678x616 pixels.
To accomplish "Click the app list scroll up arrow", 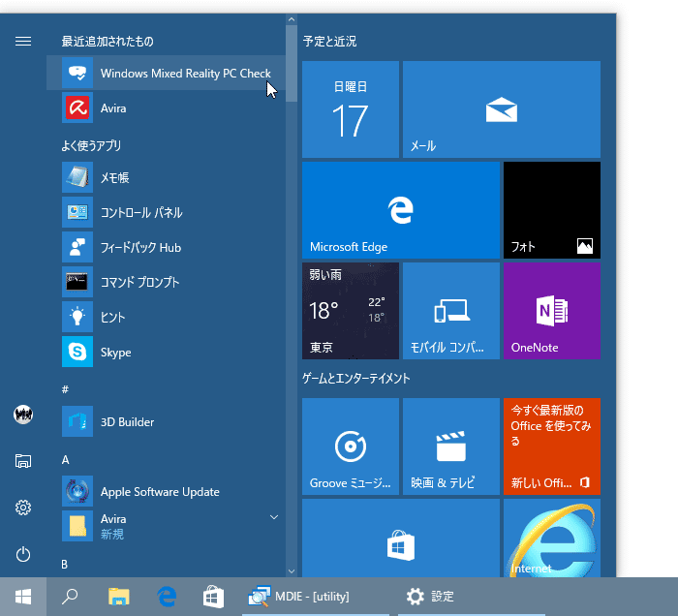I will point(292,19).
